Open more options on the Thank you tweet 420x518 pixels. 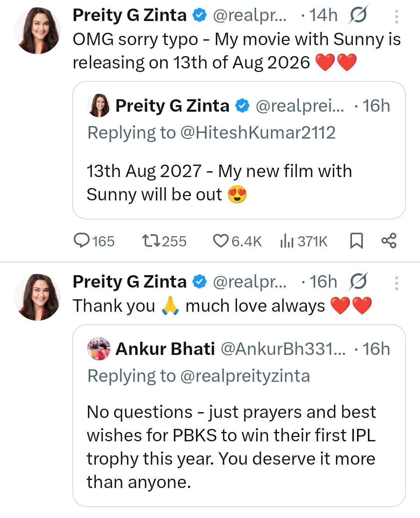pos(396,283)
